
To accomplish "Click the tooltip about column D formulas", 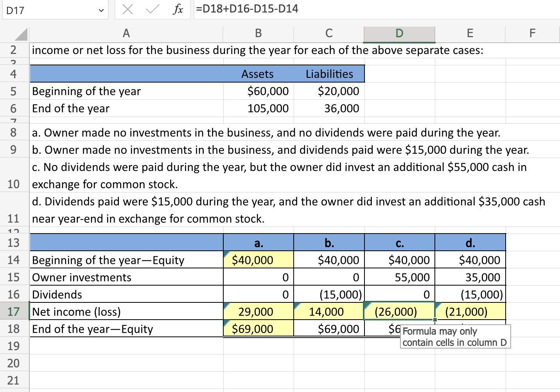I will (x=455, y=337).
